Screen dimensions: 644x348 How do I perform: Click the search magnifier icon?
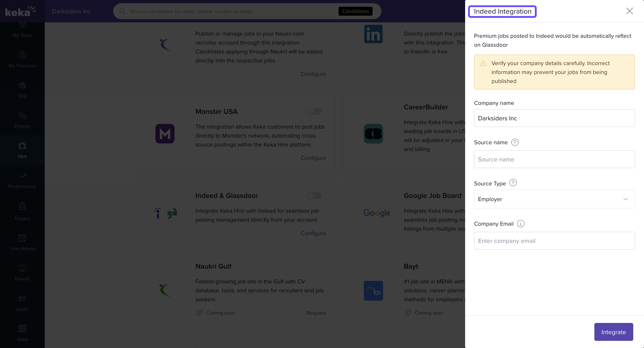pos(122,11)
